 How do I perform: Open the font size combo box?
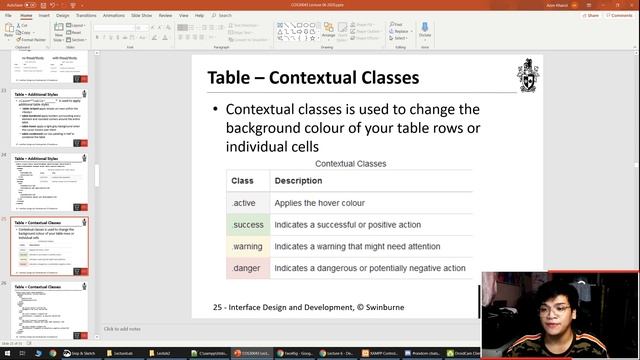coord(142,27)
